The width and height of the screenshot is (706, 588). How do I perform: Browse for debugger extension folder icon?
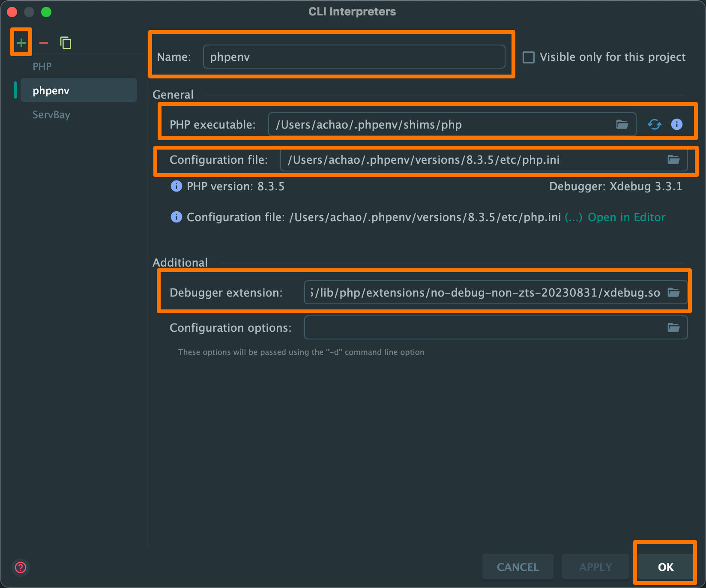(673, 293)
